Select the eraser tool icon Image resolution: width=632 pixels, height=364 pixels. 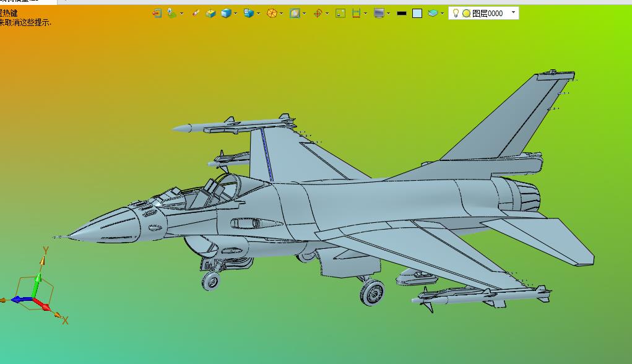[x=196, y=13]
